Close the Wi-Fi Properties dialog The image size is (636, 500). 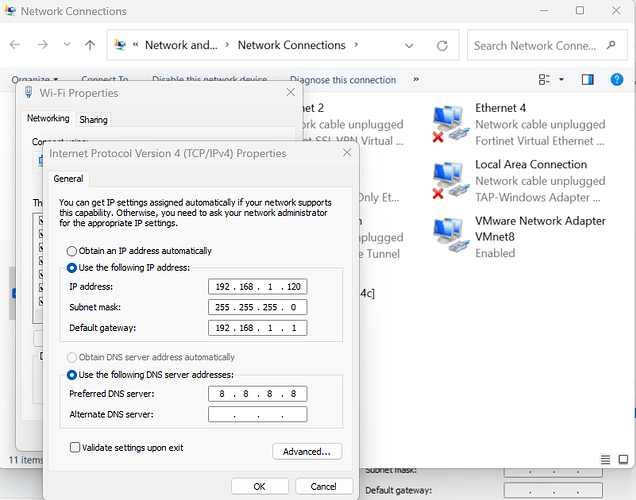click(x=290, y=92)
